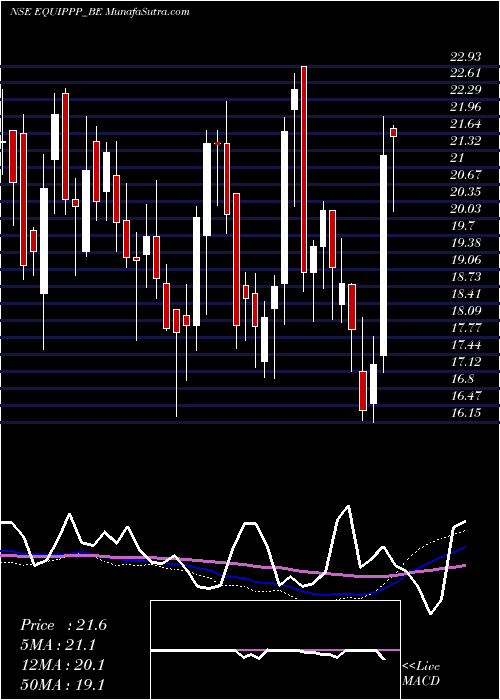Screen dimensions: 500x700
Task: Click the NSE EQUIPPP_BE MunafaSutra.com title text
Action: tap(100, 12)
